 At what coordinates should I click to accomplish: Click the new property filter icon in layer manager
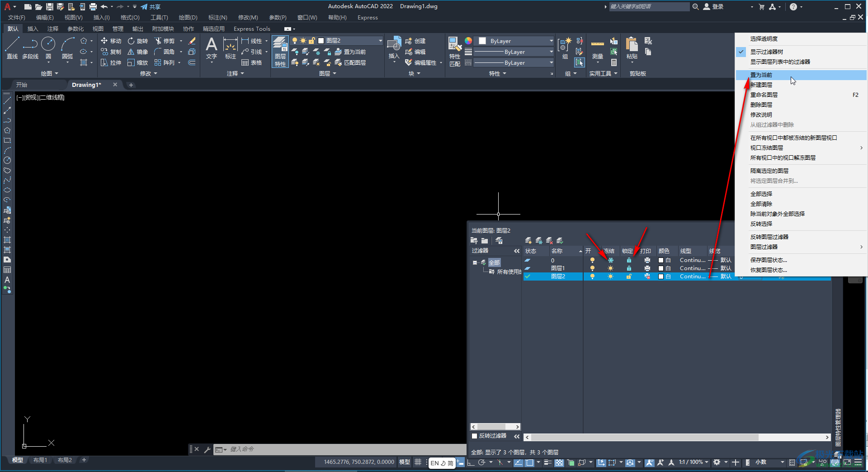474,240
